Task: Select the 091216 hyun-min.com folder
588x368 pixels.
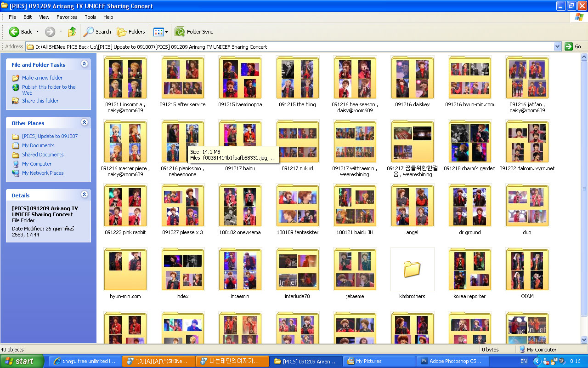Action: pos(470,78)
